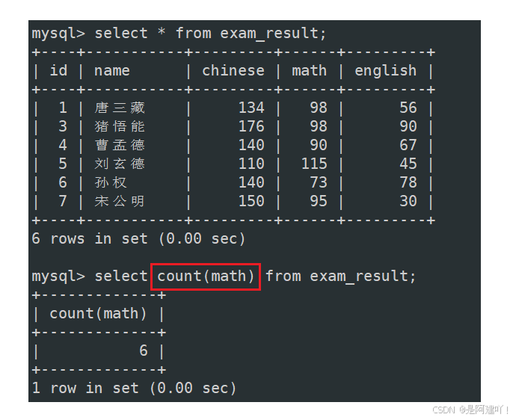The image size is (513, 420).
Task: Click "count(math)" inside the second select command
Action: [206, 277]
